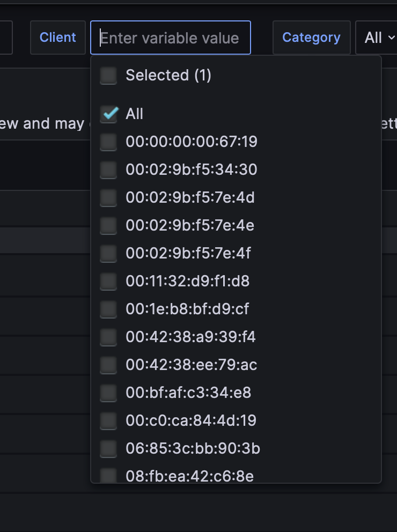Click the Client variable label
The height and width of the screenshot is (532, 397).
(x=57, y=38)
